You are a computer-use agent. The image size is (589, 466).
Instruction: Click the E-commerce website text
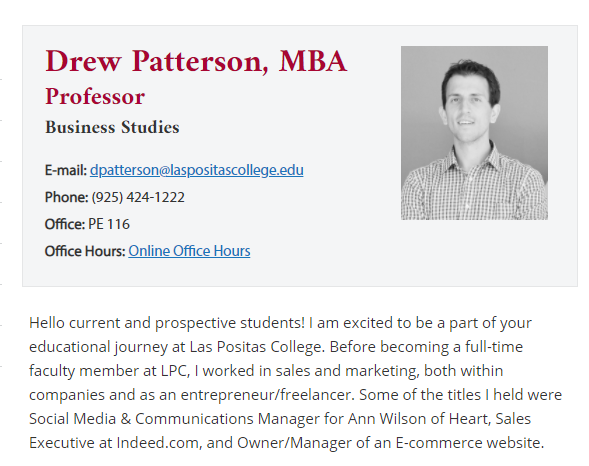click(x=470, y=443)
